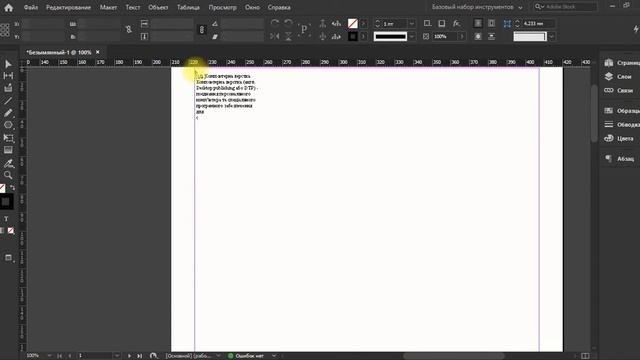
Task: Select the Gradient Feather tool
Action: 8,150
